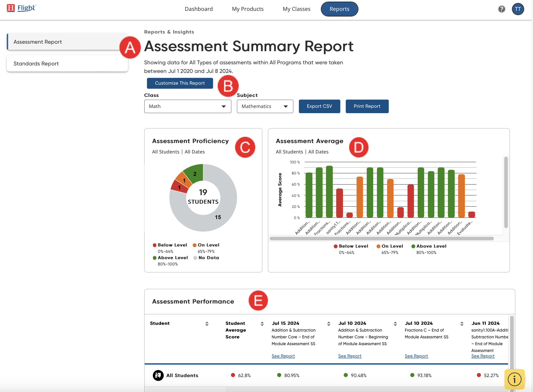Viewport: 533px width, 392px height.
Task: Toggle Below Level legend in Assessment Average
Action: (351, 246)
